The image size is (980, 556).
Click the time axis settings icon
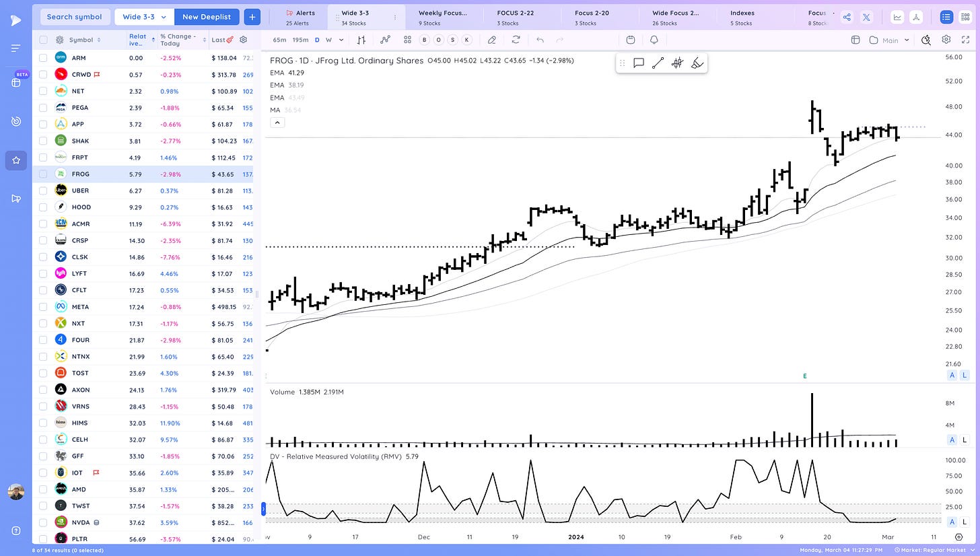[x=959, y=537]
